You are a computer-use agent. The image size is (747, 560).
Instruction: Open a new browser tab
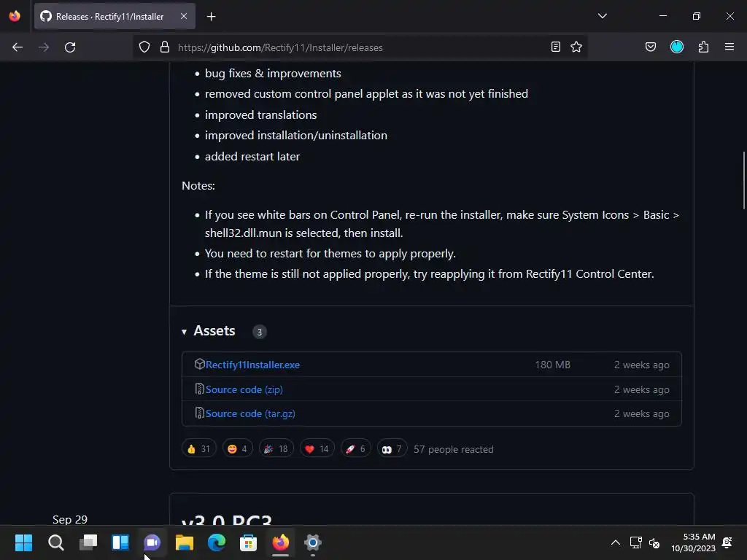pyautogui.click(x=211, y=17)
